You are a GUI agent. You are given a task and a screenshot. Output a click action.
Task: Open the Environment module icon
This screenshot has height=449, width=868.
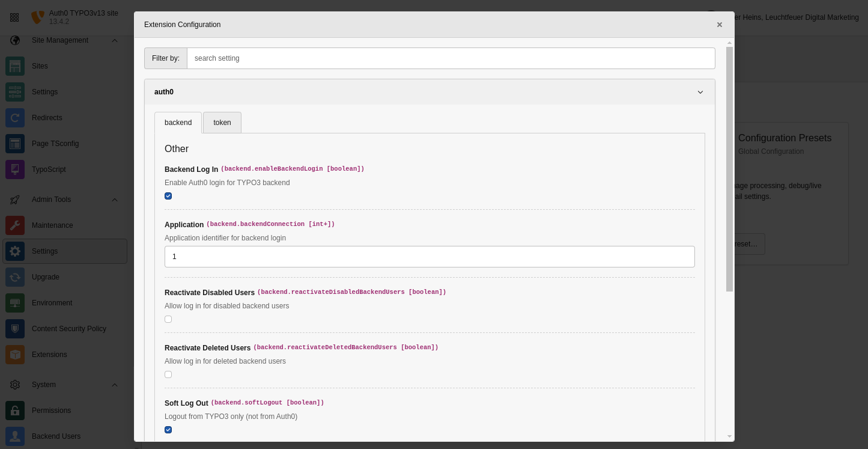click(x=15, y=303)
